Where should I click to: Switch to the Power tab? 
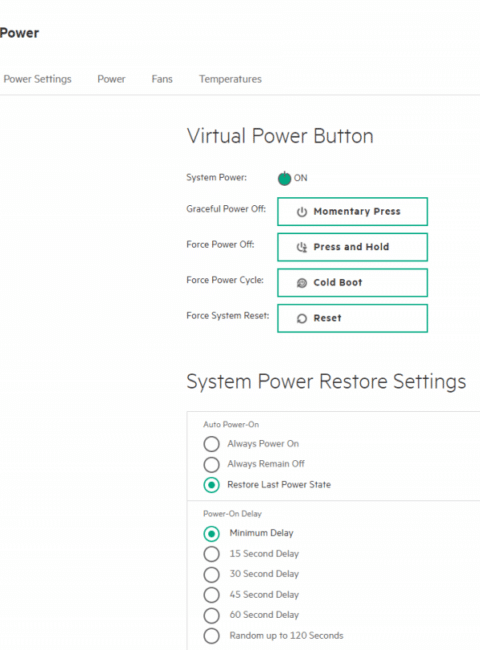[111, 79]
